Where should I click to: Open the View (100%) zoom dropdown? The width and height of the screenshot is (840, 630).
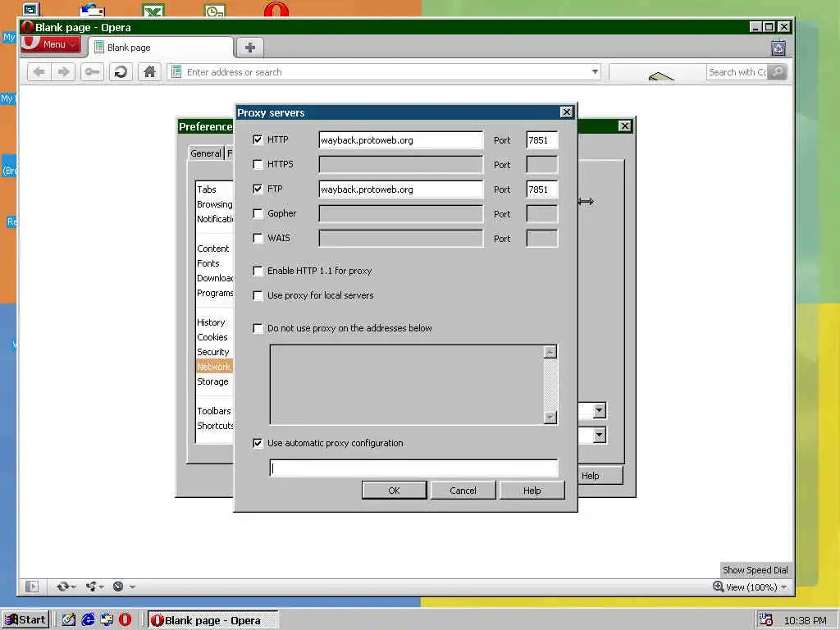[750, 587]
